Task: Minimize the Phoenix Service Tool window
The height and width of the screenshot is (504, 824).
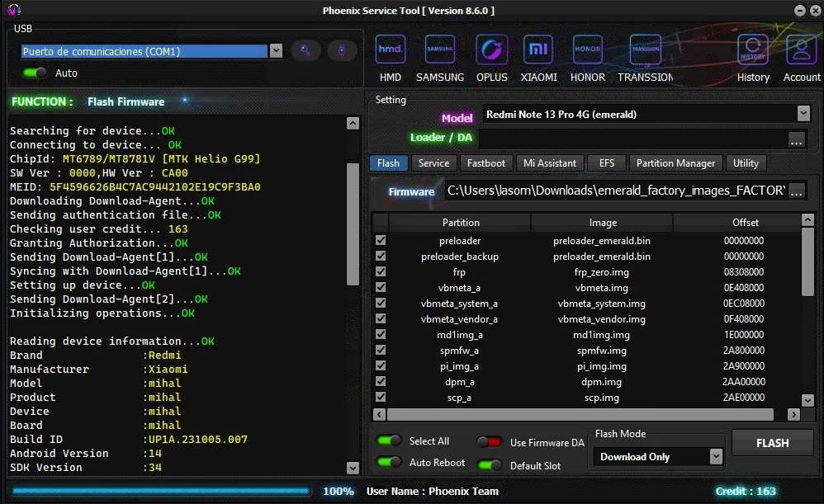Action: pos(799,11)
